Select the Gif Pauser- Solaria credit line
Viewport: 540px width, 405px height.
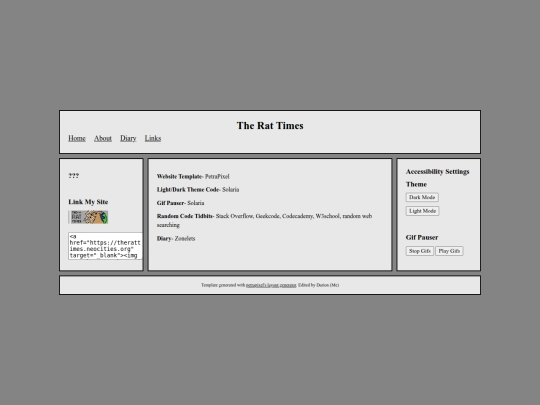click(x=180, y=203)
